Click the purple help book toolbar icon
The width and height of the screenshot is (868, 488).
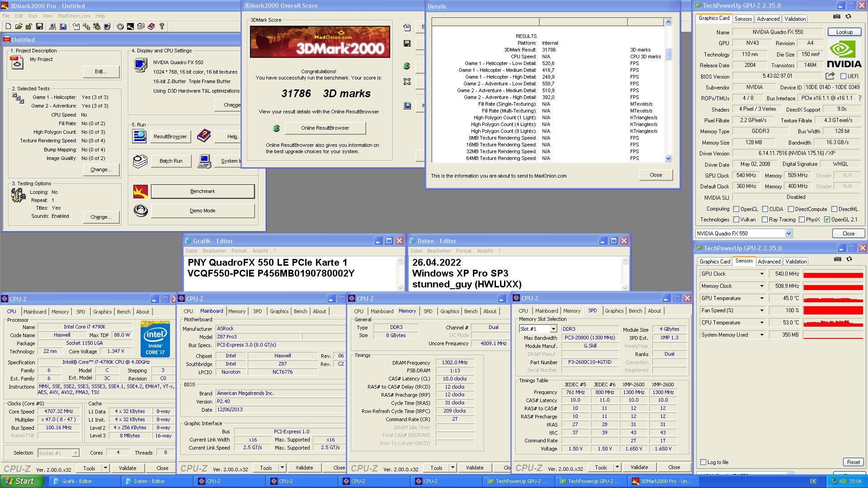(151, 26)
